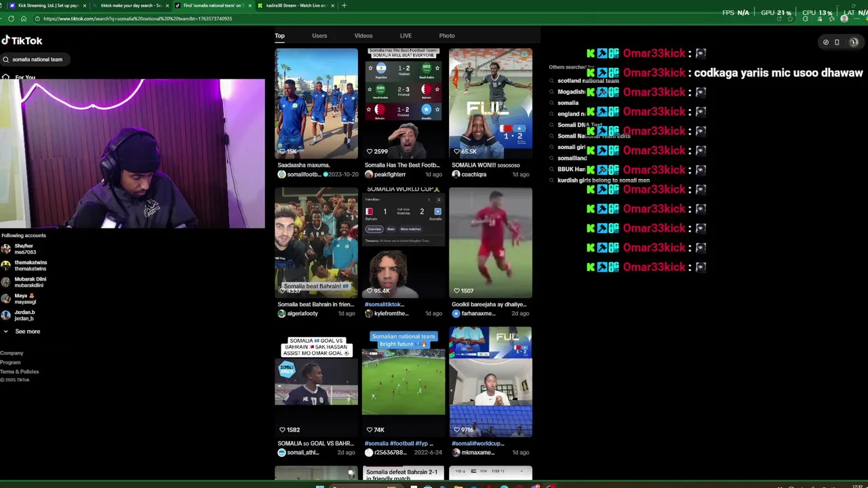Switch to 'kadira38 Stream' Kick browser tab

click(295, 5)
